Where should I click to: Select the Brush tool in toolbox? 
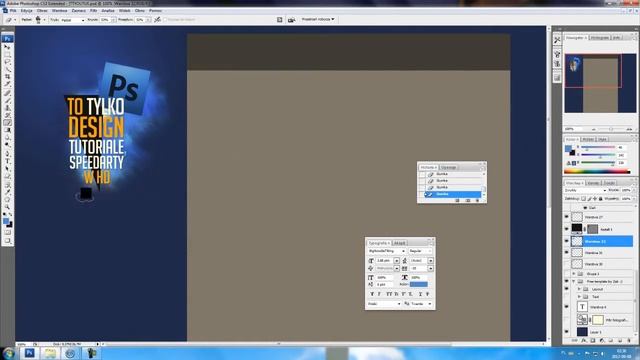point(7,100)
